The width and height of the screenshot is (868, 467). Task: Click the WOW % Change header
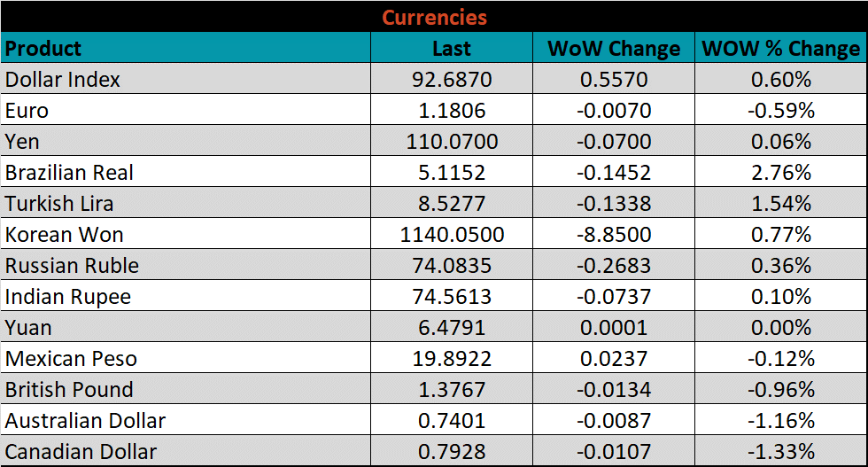coord(780,49)
